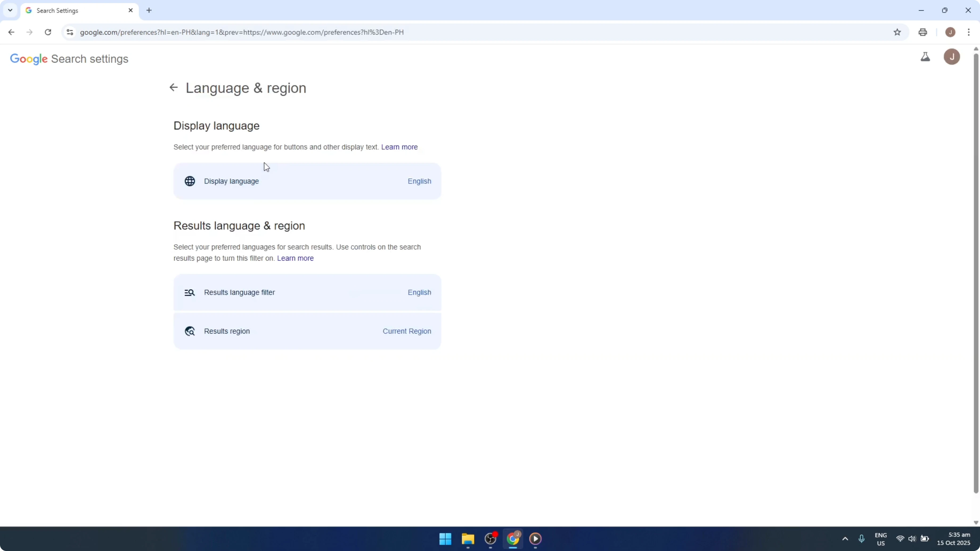Screen dimensions: 980x551
Task: Click the page vertical scrollbar
Action: pyautogui.click(x=976, y=274)
